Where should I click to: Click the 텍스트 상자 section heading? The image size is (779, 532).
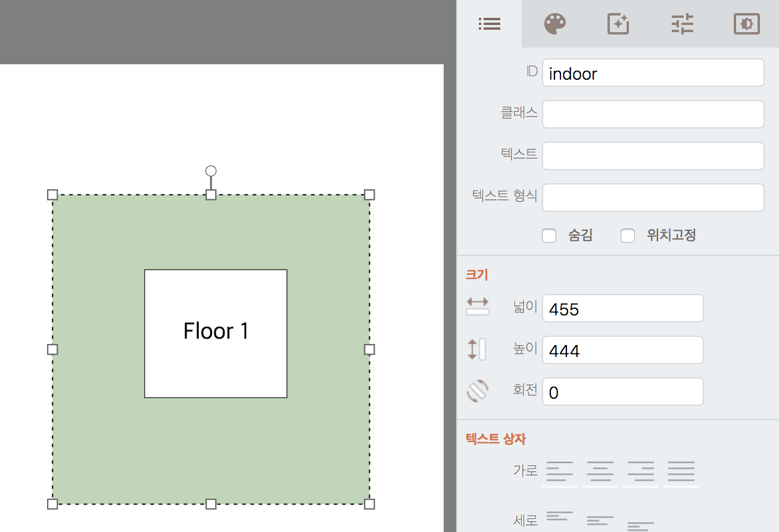point(496,439)
